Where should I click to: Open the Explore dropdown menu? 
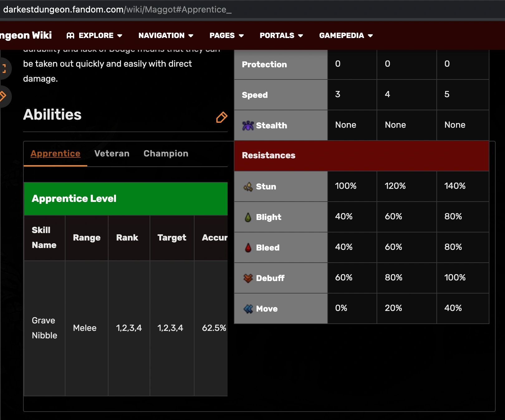pos(94,36)
